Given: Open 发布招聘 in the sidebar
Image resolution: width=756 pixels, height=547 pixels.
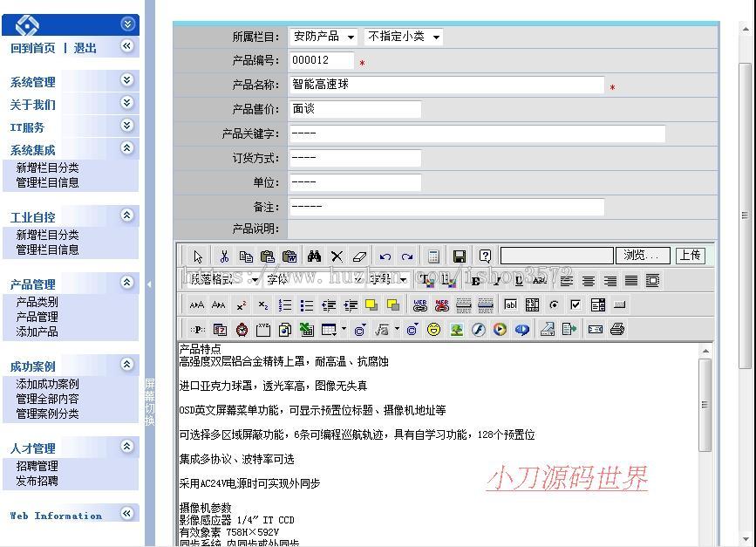Looking at the screenshot, I should click(37, 481).
